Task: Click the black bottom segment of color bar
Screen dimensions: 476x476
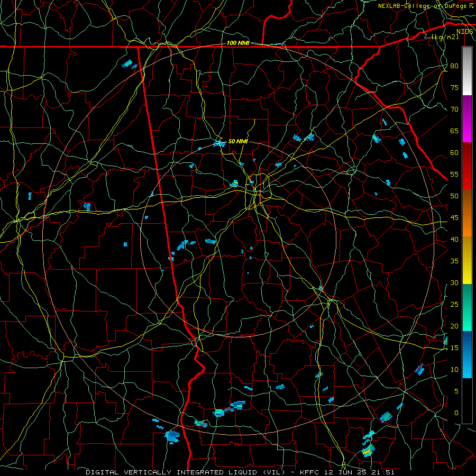Action: pyautogui.click(x=467, y=401)
